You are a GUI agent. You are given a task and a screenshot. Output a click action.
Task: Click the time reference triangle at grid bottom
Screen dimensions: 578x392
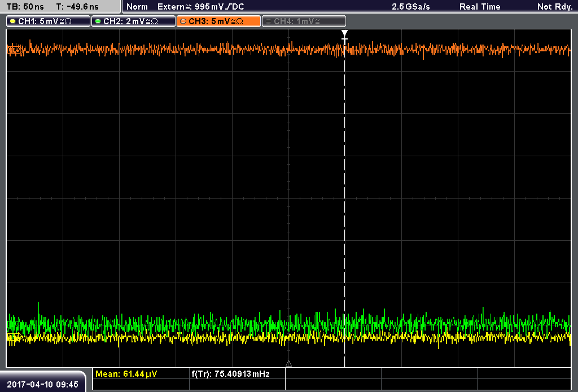point(288,364)
